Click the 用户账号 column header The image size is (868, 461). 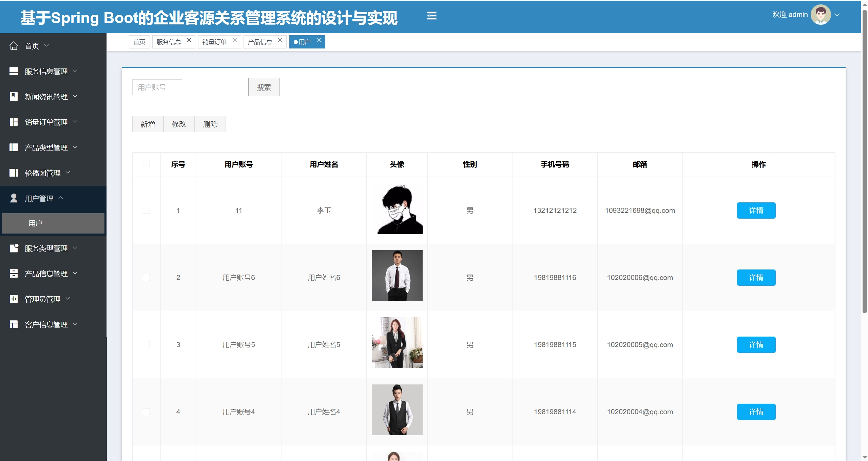pos(239,164)
